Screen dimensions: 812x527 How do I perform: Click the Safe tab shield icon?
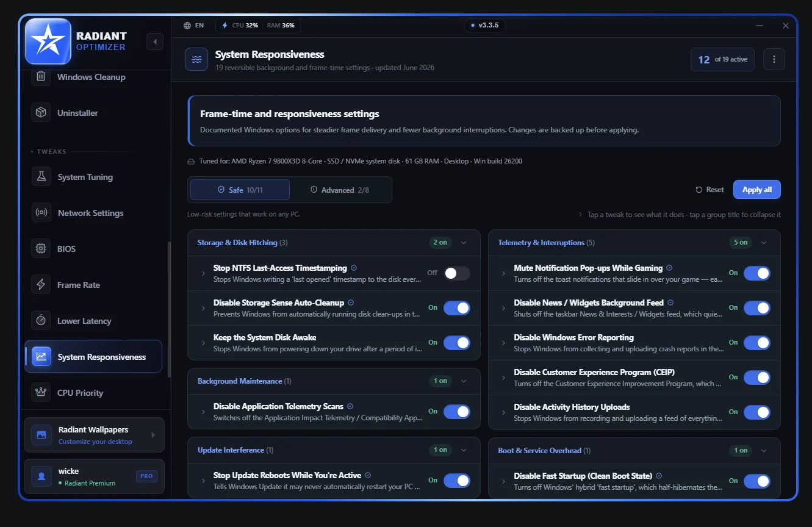click(x=221, y=190)
